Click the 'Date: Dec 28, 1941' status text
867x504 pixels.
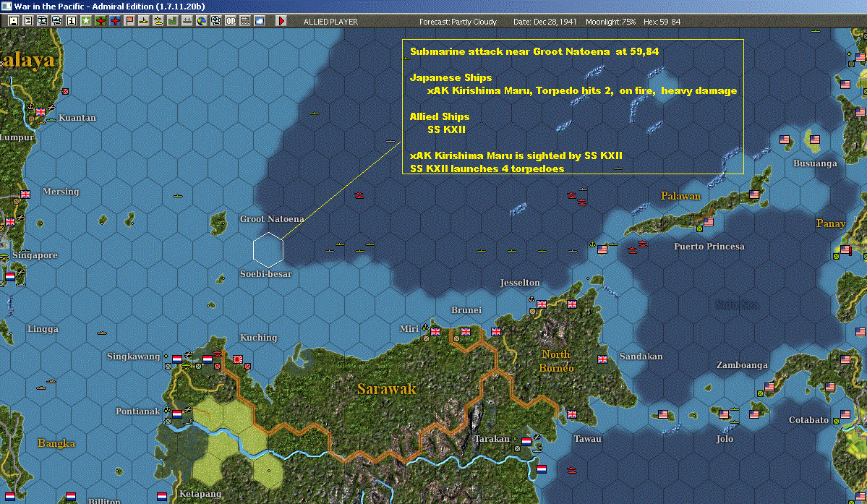point(544,22)
